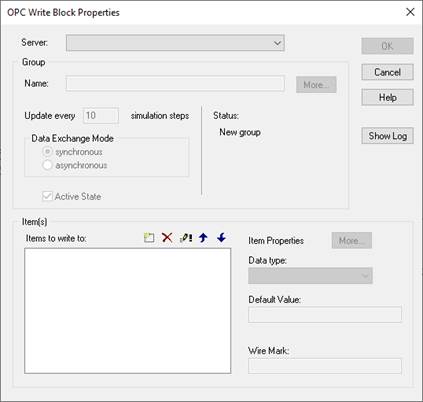Click the Show Log button
The height and width of the screenshot is (402, 423).
387,136
